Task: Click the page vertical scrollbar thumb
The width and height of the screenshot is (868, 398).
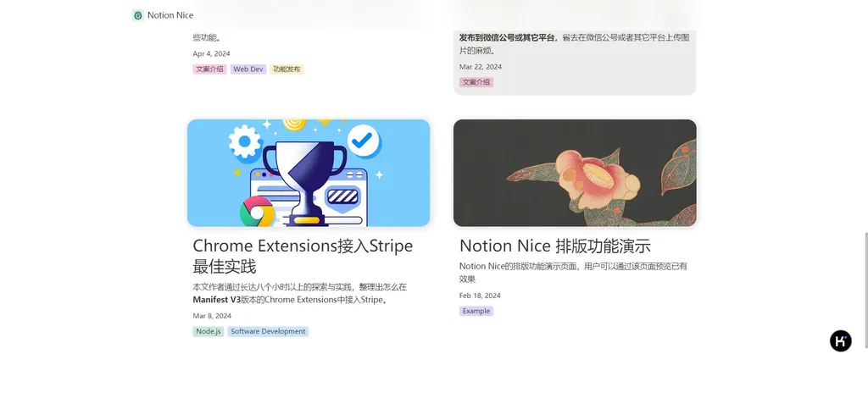Action: pyautogui.click(x=865, y=290)
